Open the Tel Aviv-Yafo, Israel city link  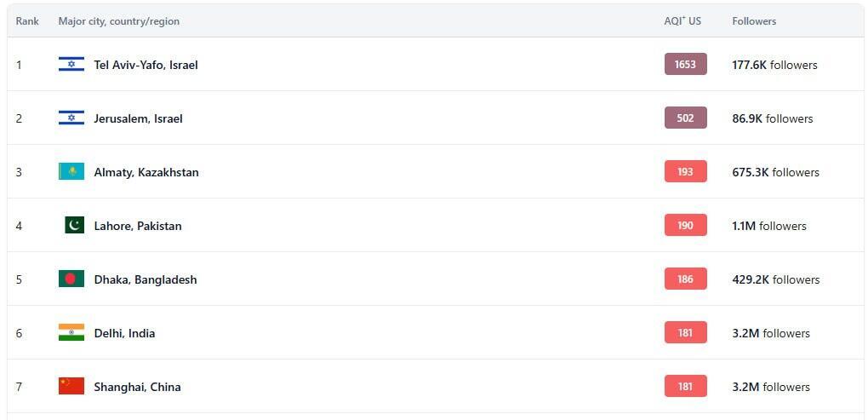146,65
